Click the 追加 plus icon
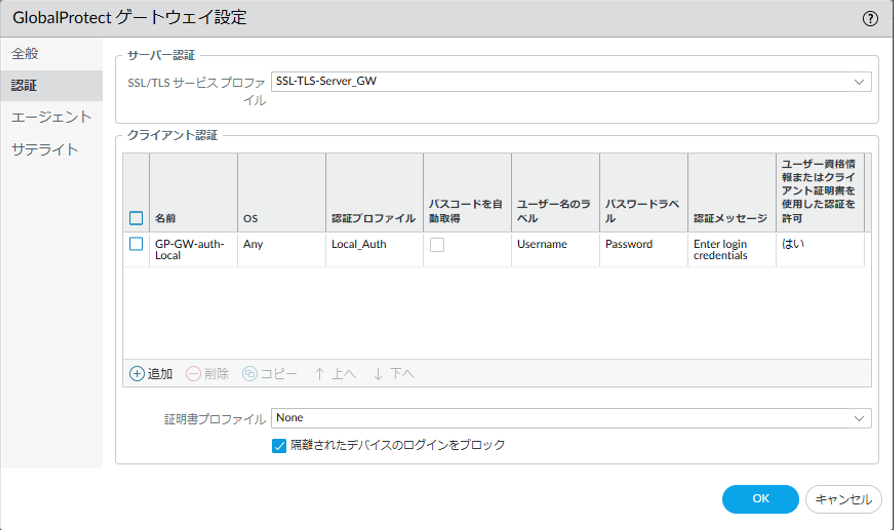The width and height of the screenshot is (894, 530). pyautogui.click(x=137, y=373)
